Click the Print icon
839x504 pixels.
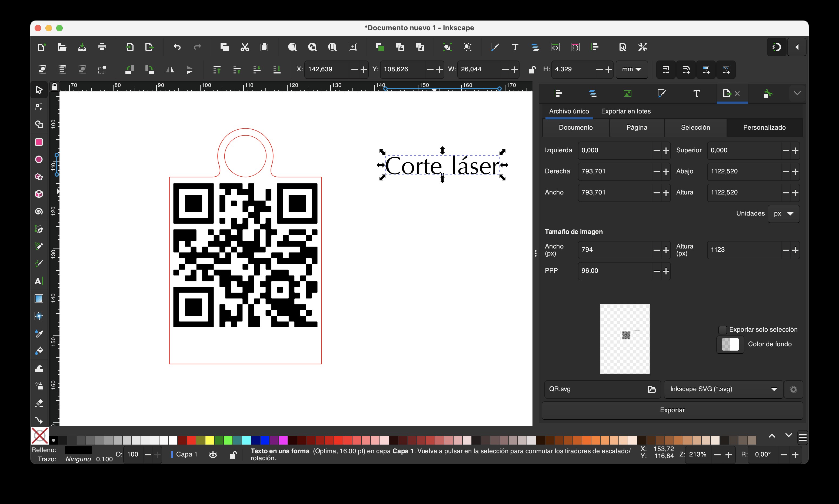(102, 47)
